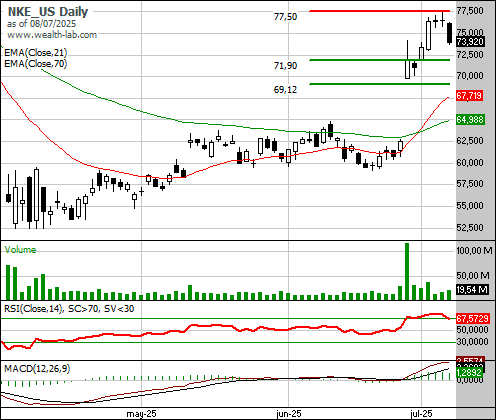Click the may-25 date axis label

141,414
